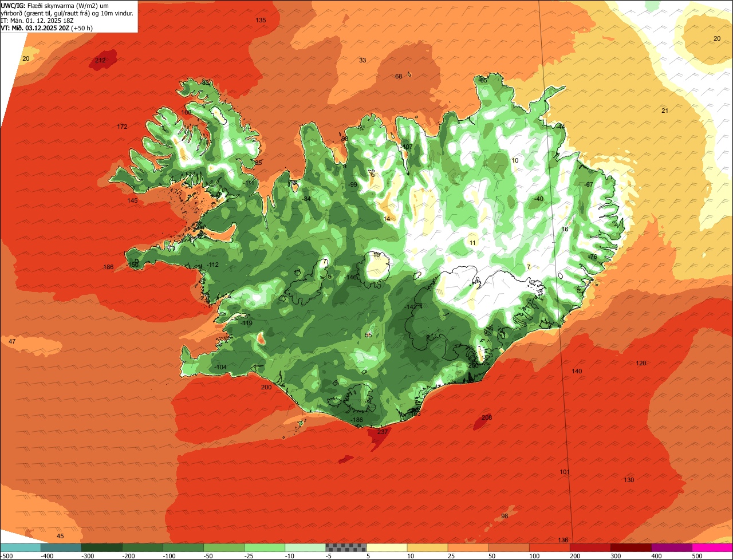Click the map value 136 above the legend

click(563, 541)
